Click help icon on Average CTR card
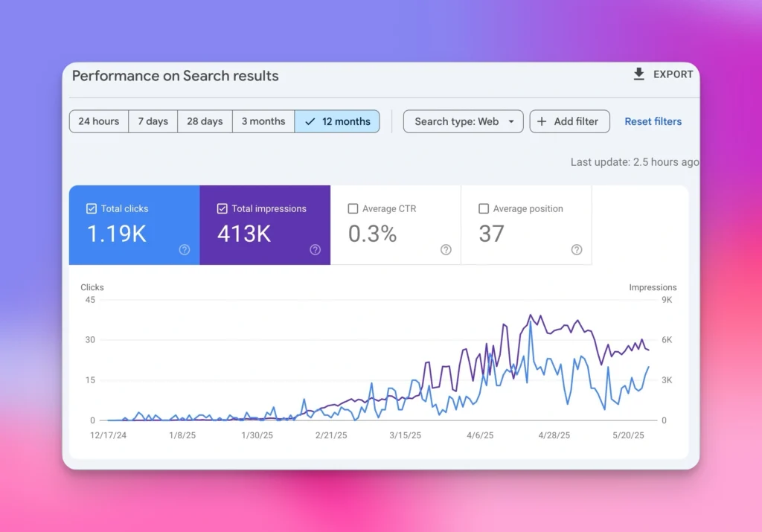The height and width of the screenshot is (532, 762). coord(446,250)
